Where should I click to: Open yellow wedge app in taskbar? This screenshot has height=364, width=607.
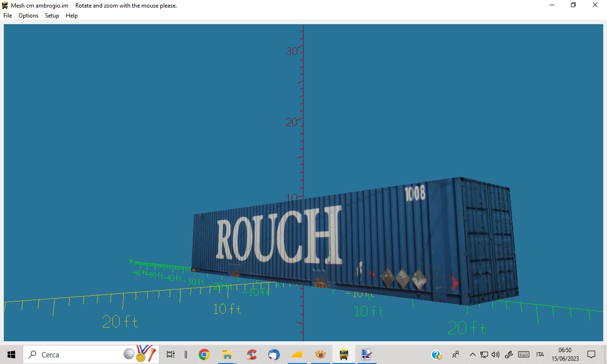point(297,355)
